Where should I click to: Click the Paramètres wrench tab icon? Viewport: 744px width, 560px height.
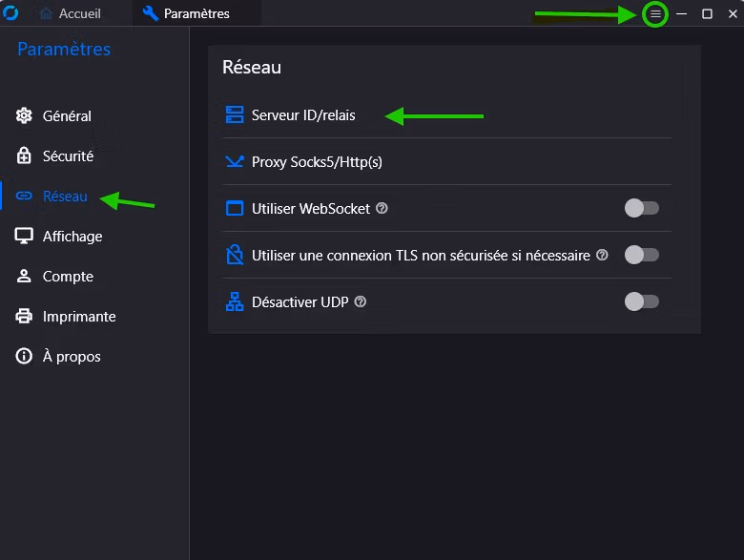pos(151,13)
